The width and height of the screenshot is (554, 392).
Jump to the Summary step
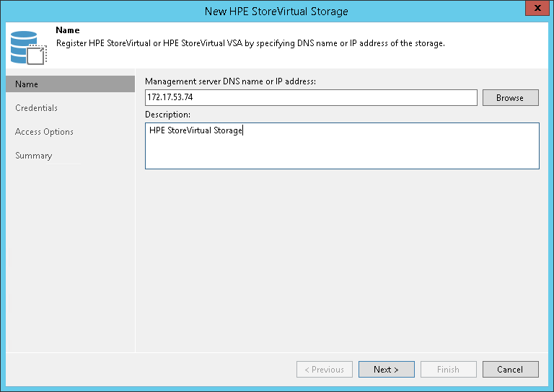pyautogui.click(x=34, y=156)
